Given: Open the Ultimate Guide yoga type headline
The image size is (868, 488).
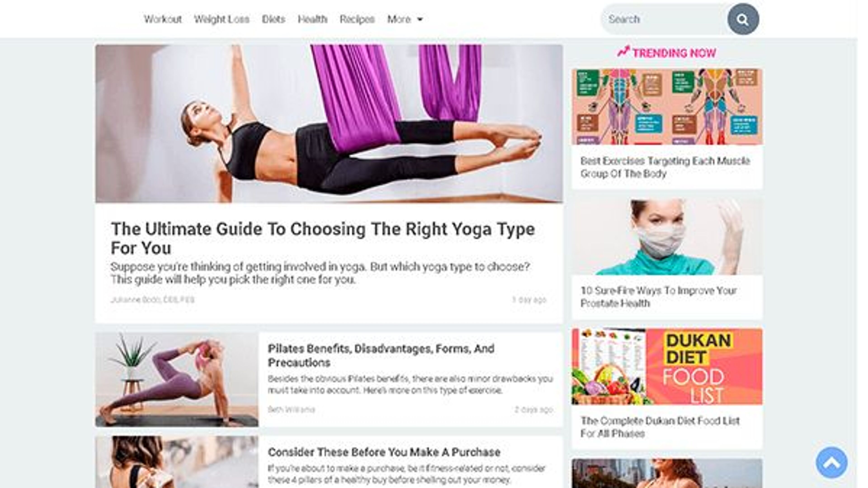Looking at the screenshot, I should 323,238.
